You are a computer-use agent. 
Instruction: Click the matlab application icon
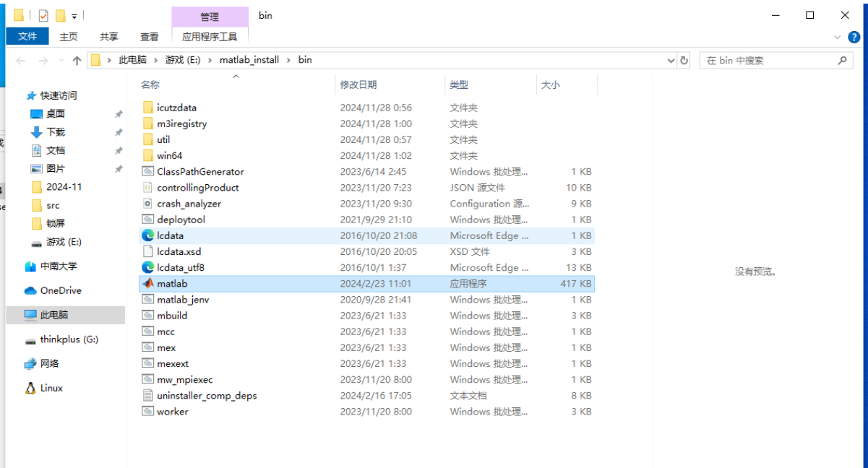(147, 283)
